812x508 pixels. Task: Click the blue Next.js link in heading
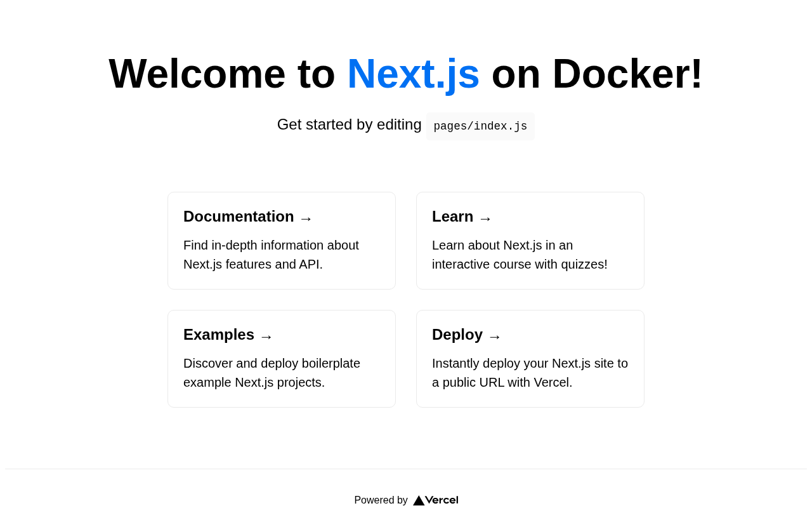click(x=413, y=74)
